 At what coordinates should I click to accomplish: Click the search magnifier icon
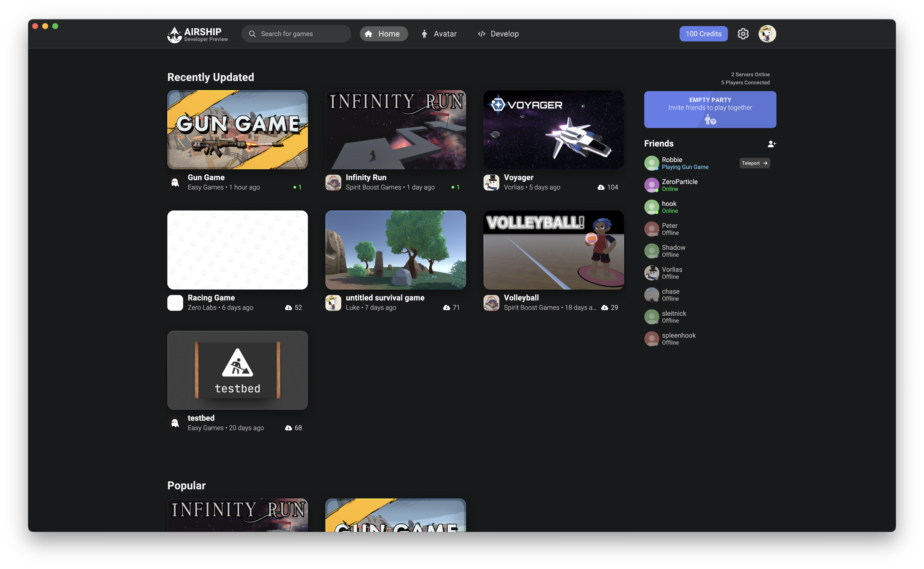pos(252,34)
